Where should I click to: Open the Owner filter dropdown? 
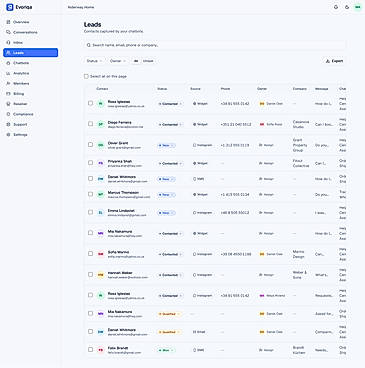[118, 61]
